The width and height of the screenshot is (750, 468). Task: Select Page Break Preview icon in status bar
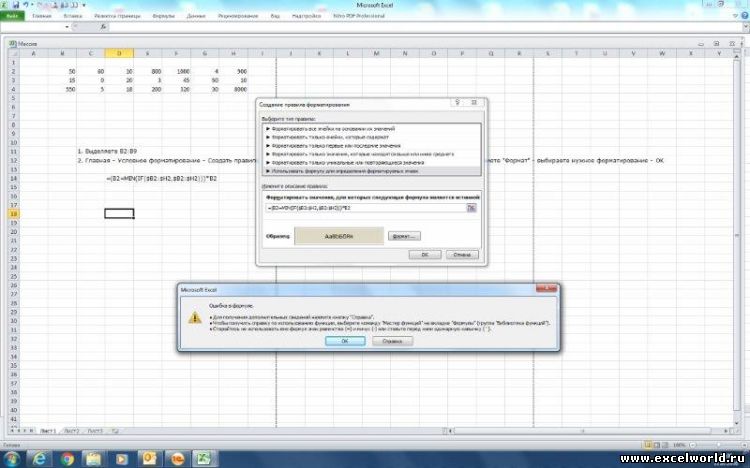pos(666,446)
